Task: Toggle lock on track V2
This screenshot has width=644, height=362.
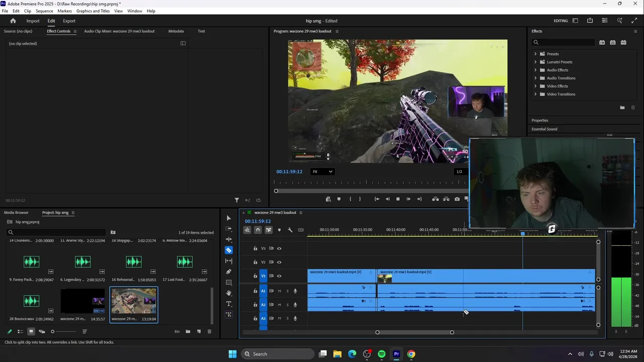Action: point(255,262)
